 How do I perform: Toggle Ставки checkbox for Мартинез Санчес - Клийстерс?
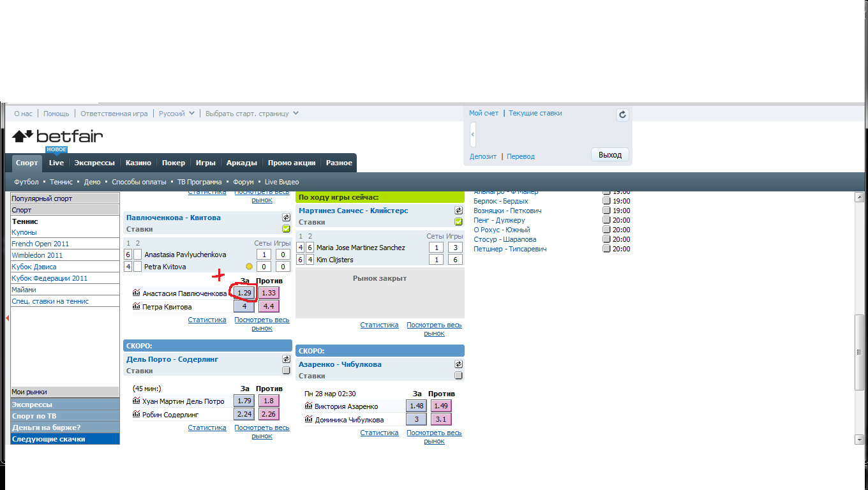click(x=458, y=222)
